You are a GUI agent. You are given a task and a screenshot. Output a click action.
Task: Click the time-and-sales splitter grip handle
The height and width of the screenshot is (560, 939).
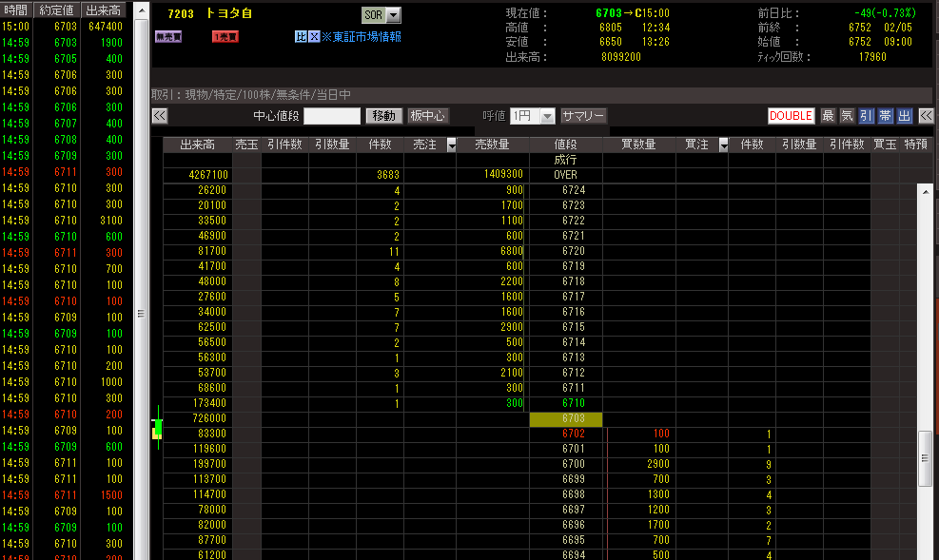click(x=142, y=314)
